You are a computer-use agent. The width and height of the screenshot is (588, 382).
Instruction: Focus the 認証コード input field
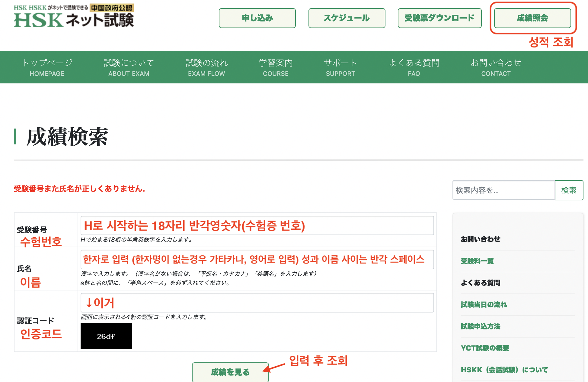pyautogui.click(x=257, y=303)
